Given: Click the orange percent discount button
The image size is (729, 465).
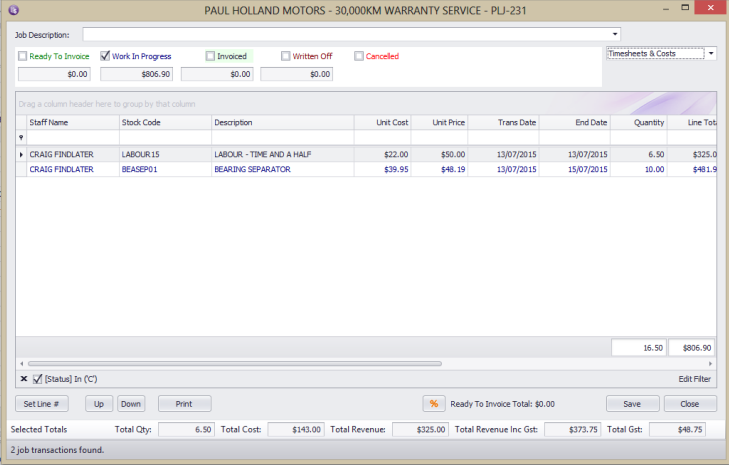Looking at the screenshot, I should pos(434,404).
